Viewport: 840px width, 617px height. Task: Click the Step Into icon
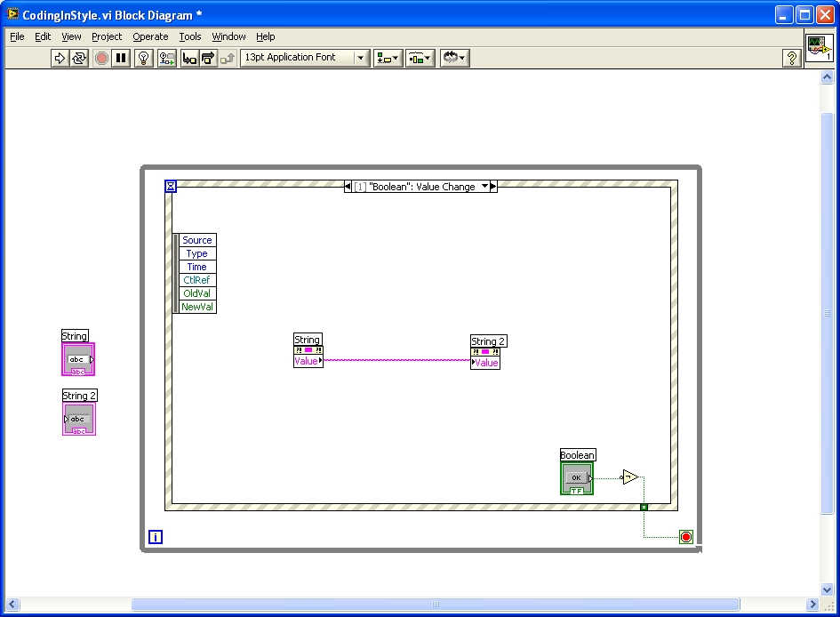pos(189,58)
